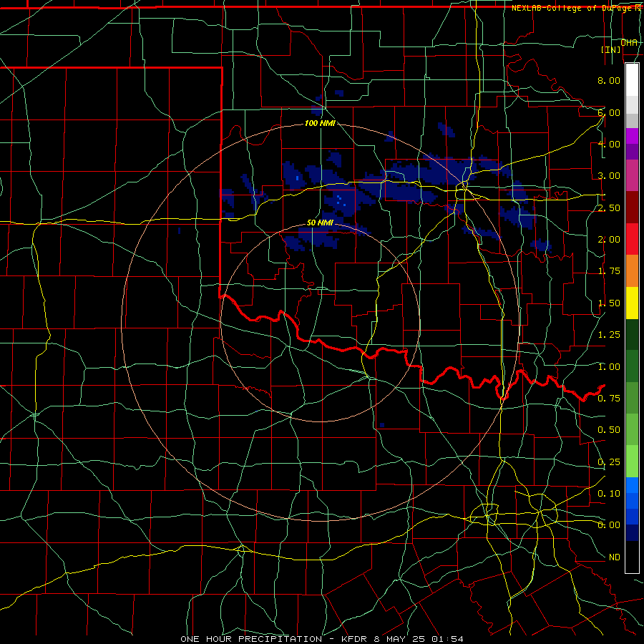644x644 pixels.
Task: Click the dark red maroon legend swatch
Action: (x=632, y=207)
